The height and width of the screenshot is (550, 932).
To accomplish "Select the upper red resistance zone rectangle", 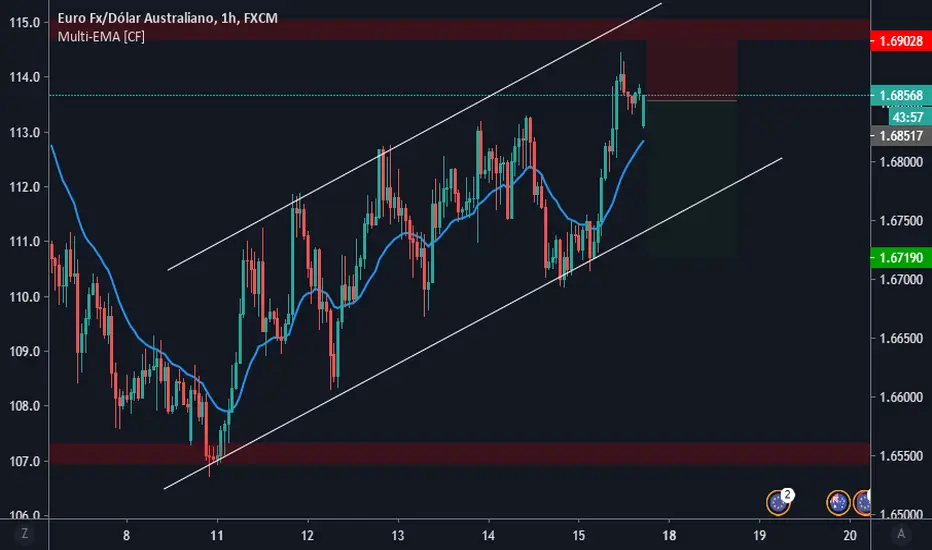I will pos(459,29).
